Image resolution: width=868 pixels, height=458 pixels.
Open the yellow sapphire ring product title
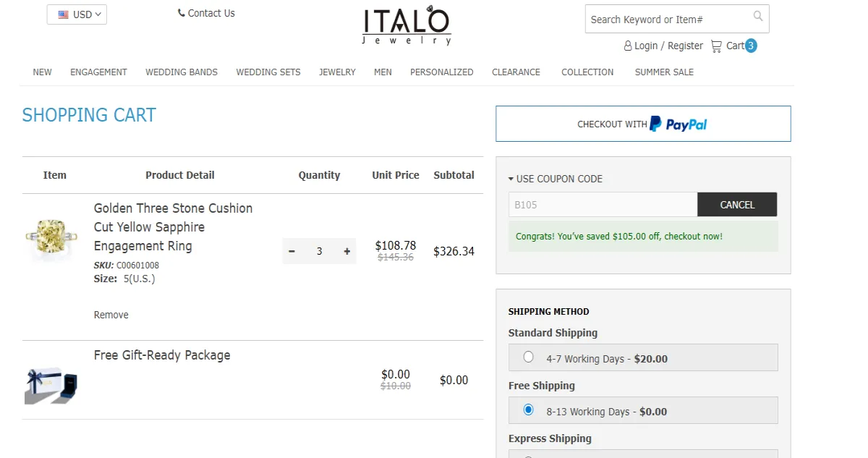click(174, 227)
